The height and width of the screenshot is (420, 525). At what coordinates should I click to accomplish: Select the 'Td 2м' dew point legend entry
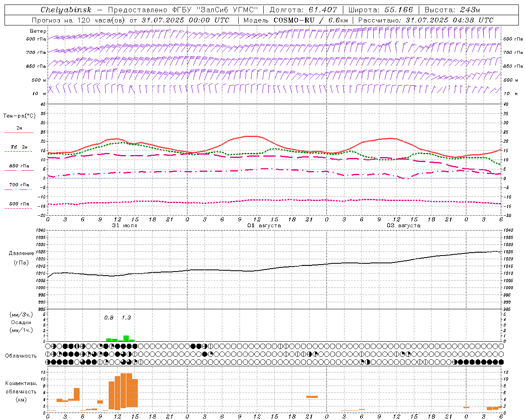(x=19, y=147)
